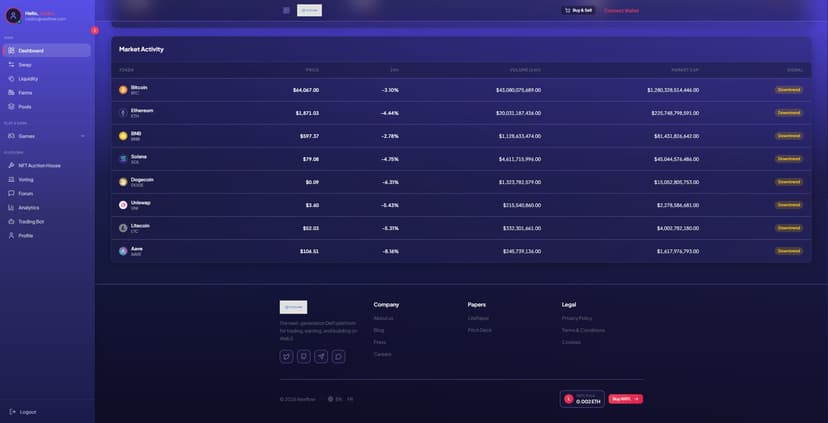The width and height of the screenshot is (828, 423).
Task: Click the signal badge in Solana row
Action: click(x=789, y=158)
